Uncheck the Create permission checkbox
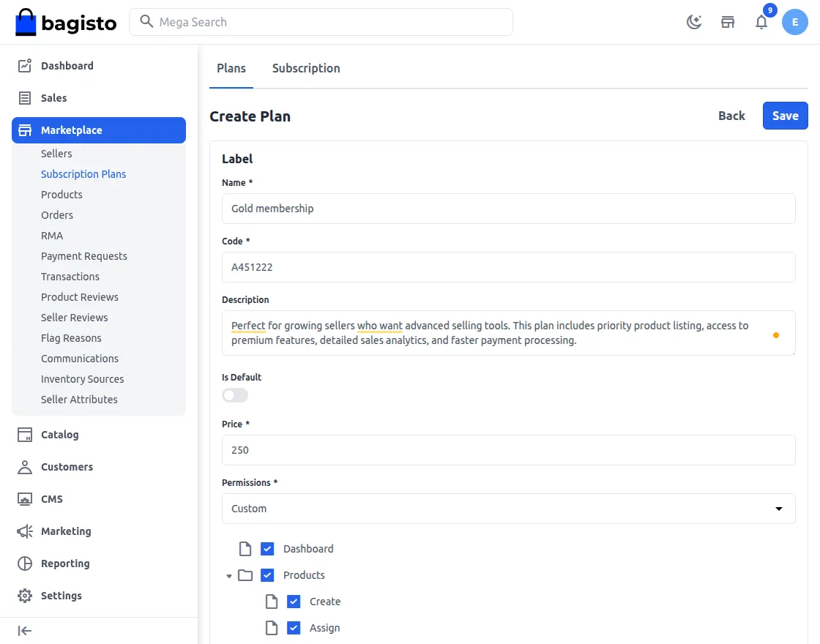 (x=294, y=602)
